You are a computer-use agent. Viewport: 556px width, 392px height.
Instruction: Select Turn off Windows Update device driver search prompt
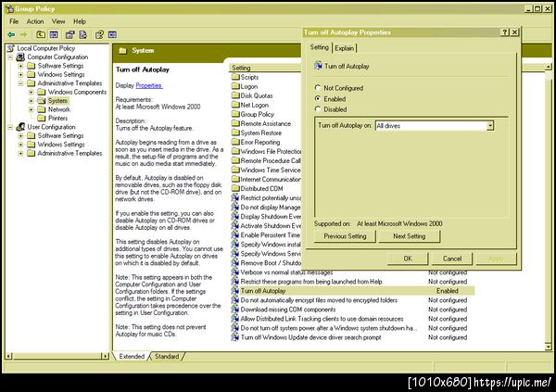[x=310, y=337]
